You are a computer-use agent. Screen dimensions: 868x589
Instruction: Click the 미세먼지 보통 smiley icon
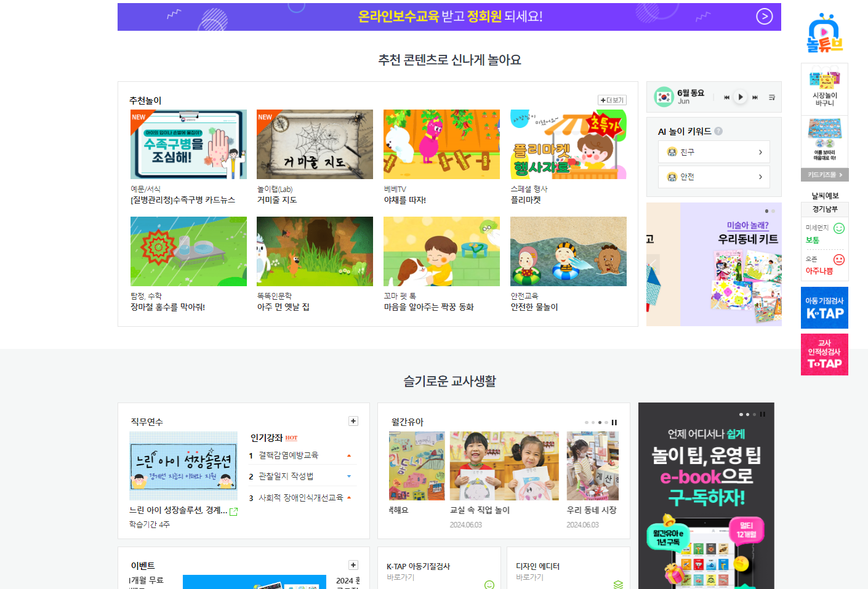pos(838,228)
